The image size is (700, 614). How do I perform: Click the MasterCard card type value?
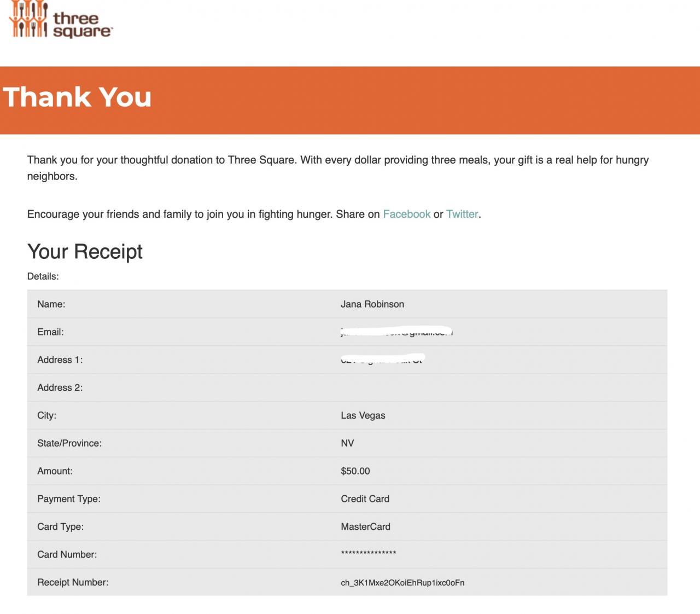tap(365, 527)
